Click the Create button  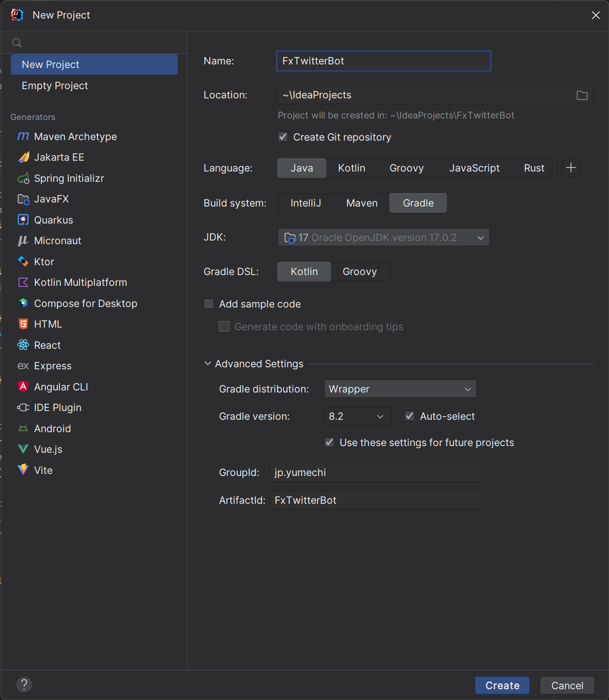pyautogui.click(x=502, y=685)
